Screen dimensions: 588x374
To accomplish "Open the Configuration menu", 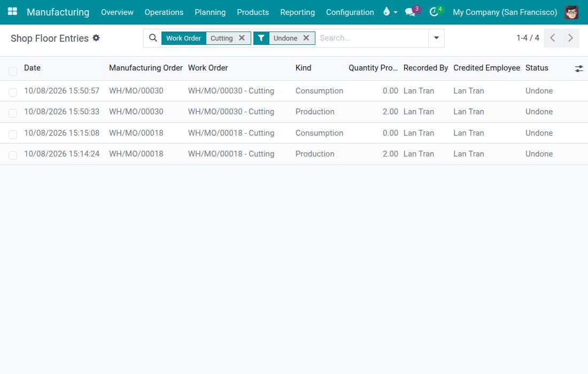I will (350, 12).
